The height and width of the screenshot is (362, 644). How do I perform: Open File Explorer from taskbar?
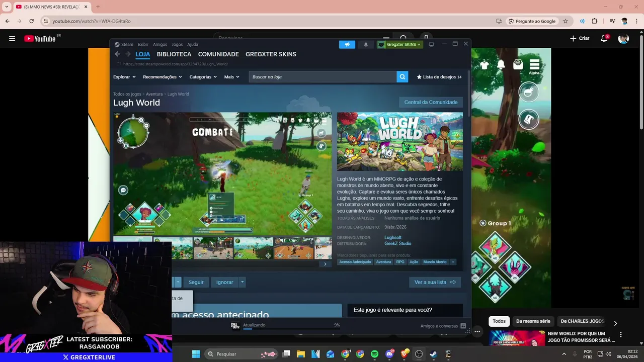click(x=301, y=354)
